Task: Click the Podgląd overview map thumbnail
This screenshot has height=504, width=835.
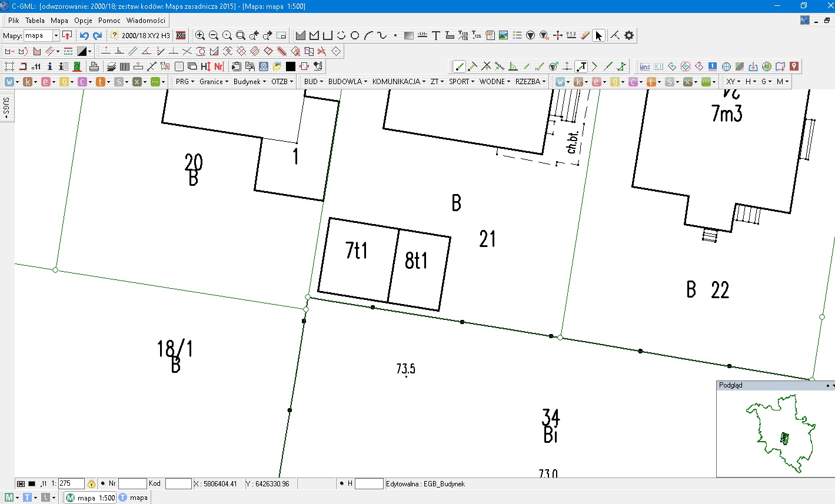Action: tap(775, 433)
